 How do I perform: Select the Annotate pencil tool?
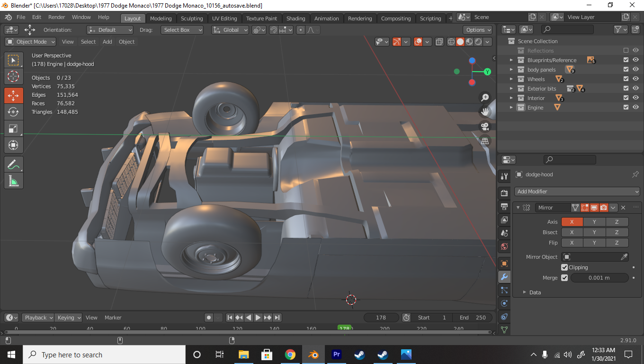pos(13,164)
